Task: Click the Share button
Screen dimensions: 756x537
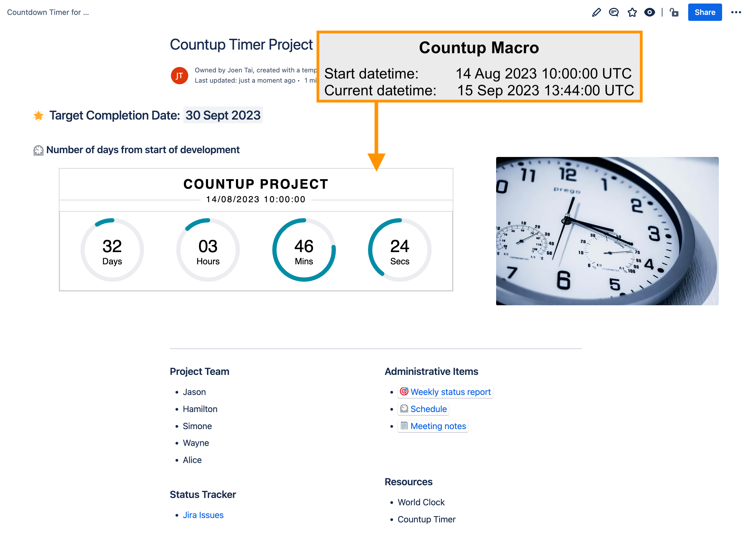Action: click(x=705, y=12)
